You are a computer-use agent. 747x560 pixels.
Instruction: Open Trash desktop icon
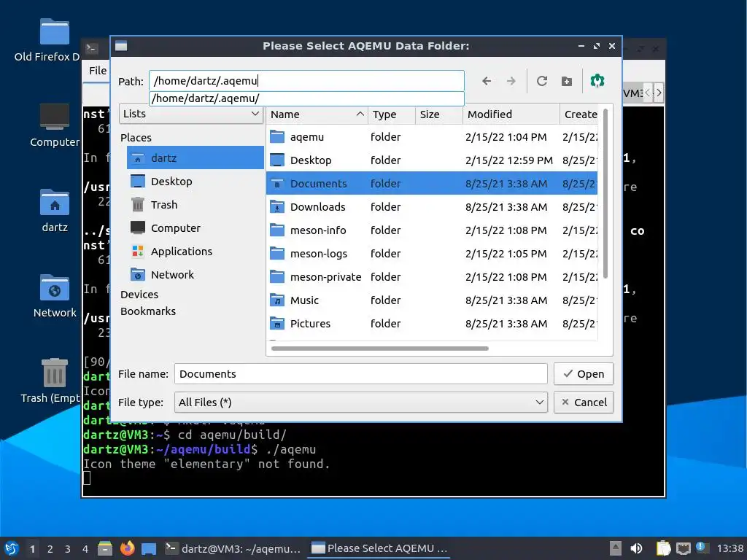pyautogui.click(x=50, y=381)
